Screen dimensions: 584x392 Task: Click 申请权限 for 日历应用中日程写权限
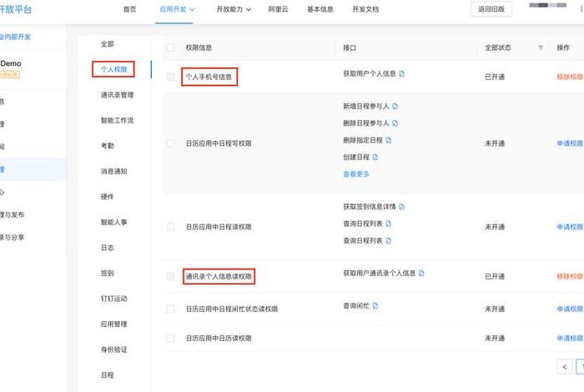570,143
